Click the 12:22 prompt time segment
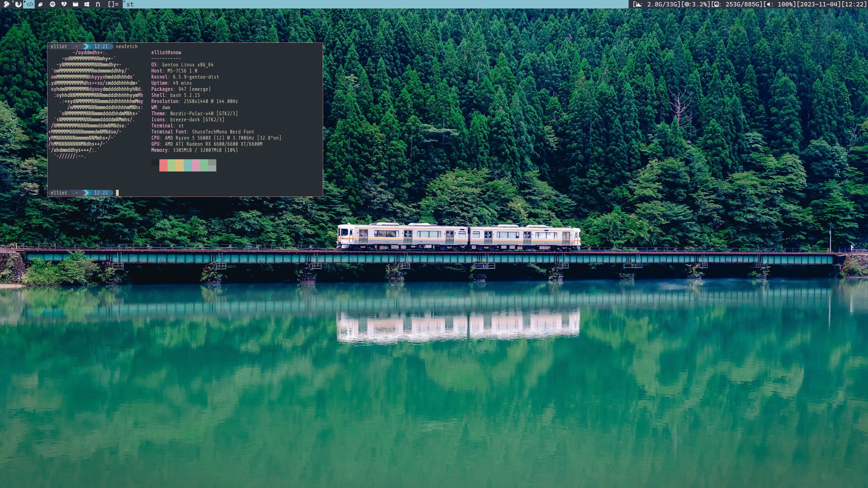Viewport: 868px width, 488px height. pyautogui.click(x=101, y=193)
